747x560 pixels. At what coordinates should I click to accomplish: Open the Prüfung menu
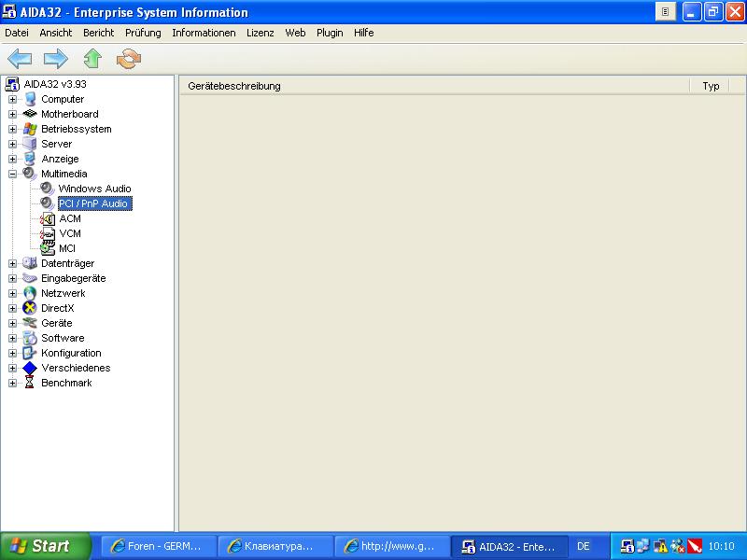click(143, 33)
